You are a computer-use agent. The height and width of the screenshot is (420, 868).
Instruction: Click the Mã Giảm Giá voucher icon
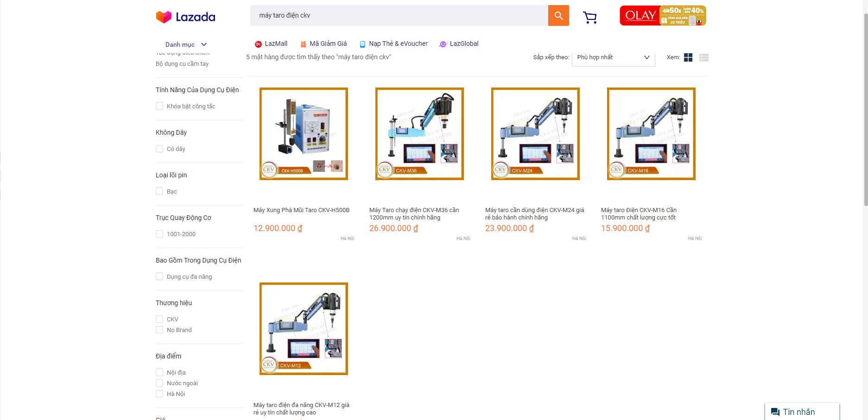pos(303,44)
